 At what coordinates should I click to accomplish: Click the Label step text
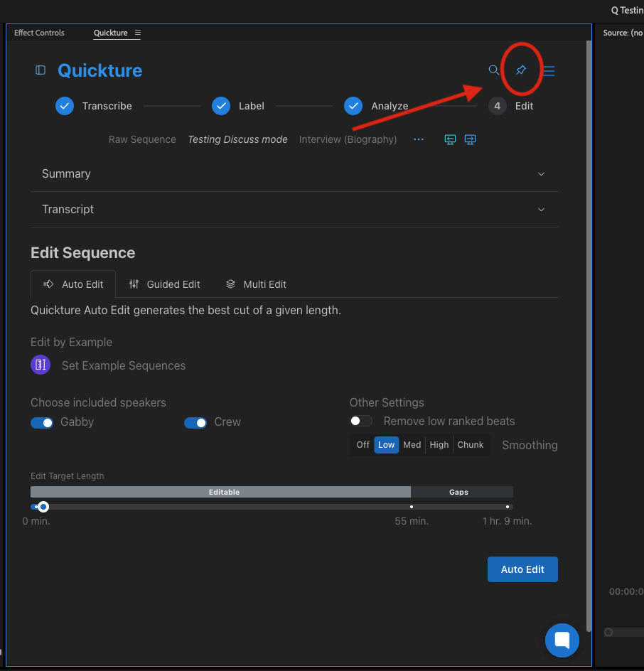coord(251,106)
